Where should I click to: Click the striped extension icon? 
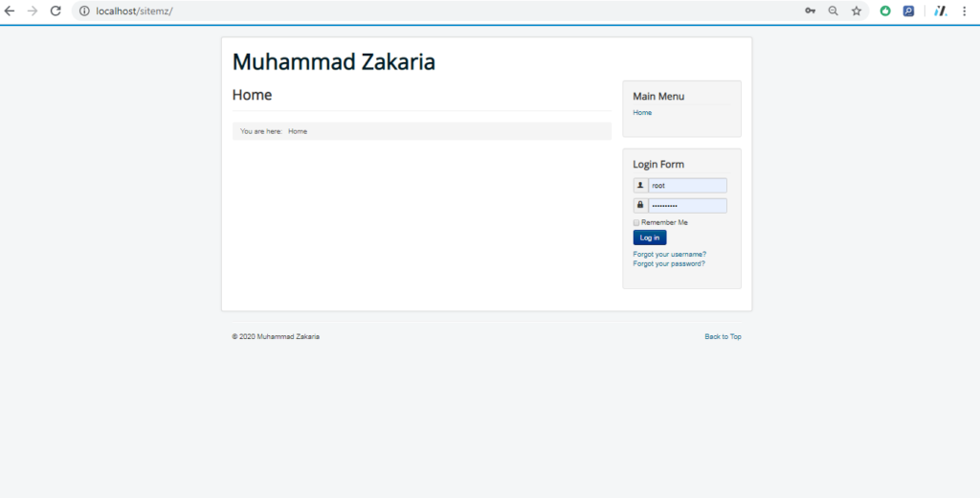coord(941,11)
